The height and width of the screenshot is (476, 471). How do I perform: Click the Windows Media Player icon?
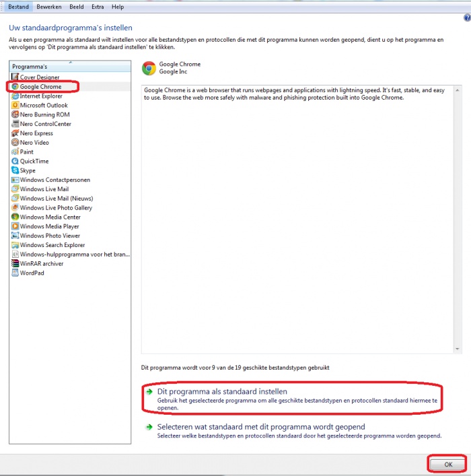pos(15,226)
